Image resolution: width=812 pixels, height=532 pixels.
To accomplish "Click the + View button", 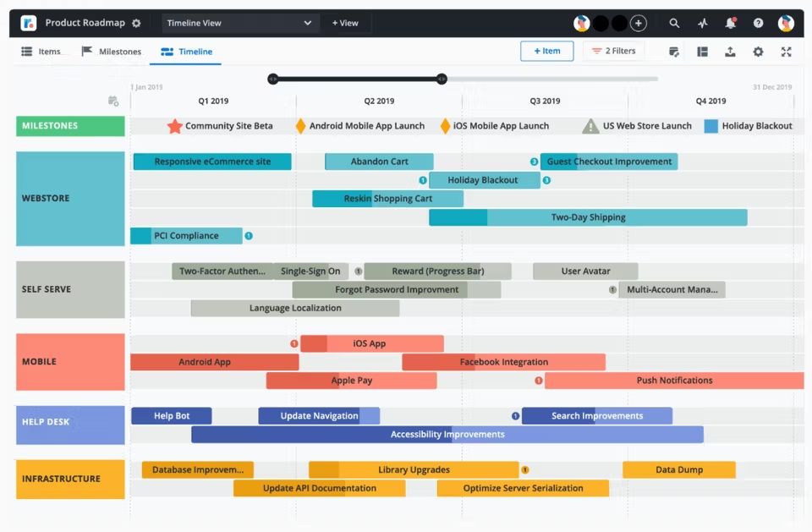I will (x=345, y=24).
